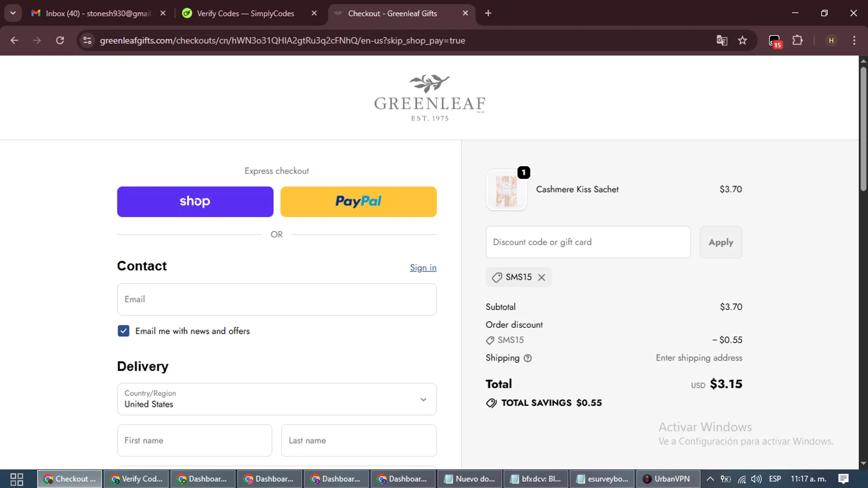Click the battery tray icon
The height and width of the screenshot is (488, 868).
coord(726,479)
